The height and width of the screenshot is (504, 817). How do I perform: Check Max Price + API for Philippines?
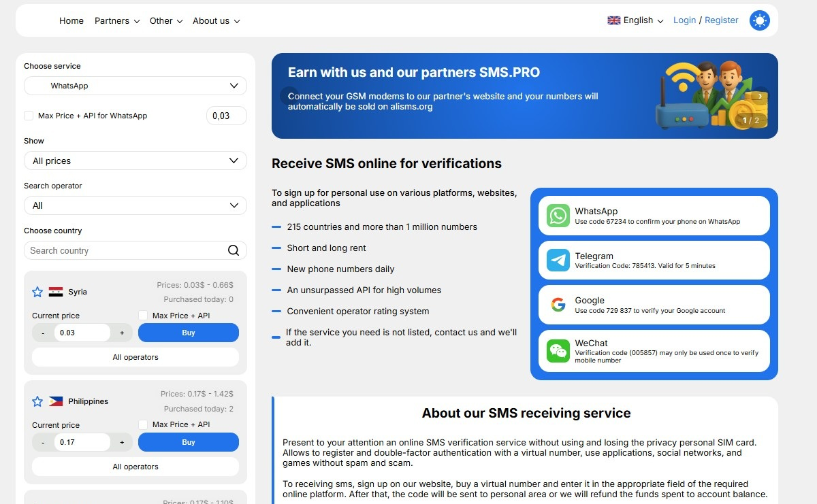(143, 424)
